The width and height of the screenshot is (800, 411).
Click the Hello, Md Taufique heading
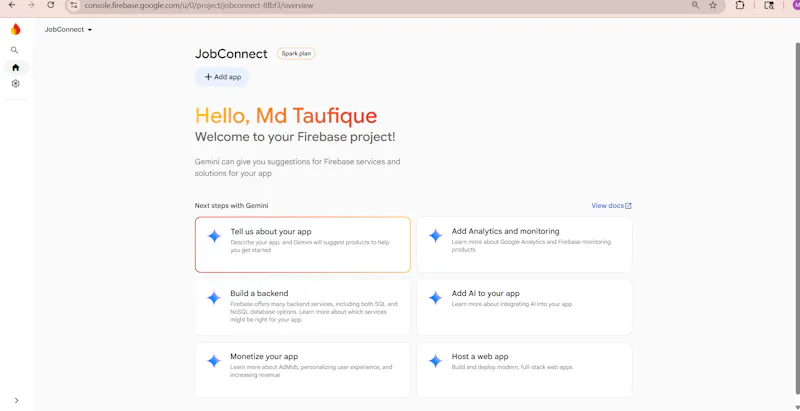[286, 116]
